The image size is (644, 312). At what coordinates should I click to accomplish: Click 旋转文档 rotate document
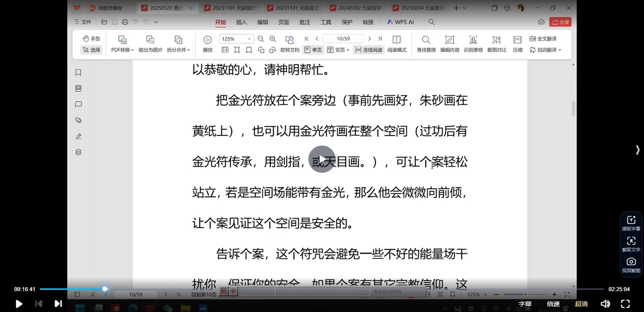(x=290, y=44)
